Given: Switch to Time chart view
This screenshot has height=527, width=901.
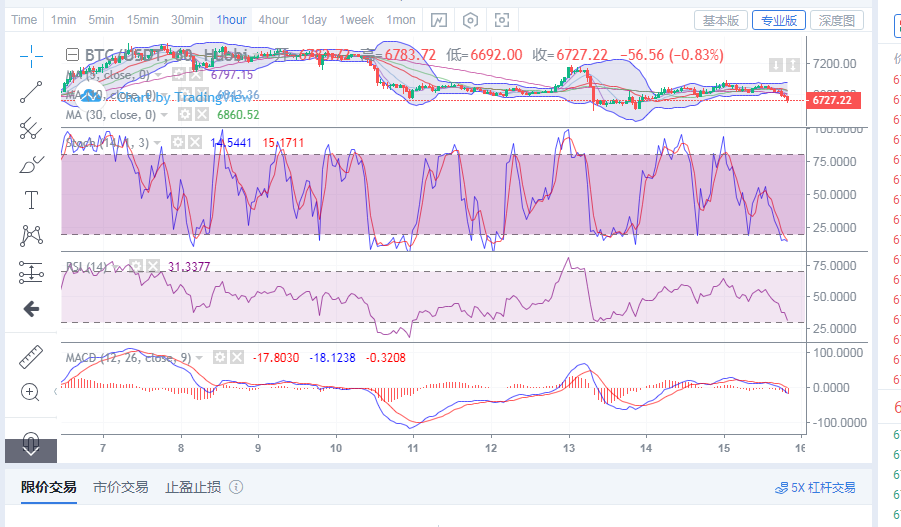Looking at the screenshot, I should click(24, 20).
